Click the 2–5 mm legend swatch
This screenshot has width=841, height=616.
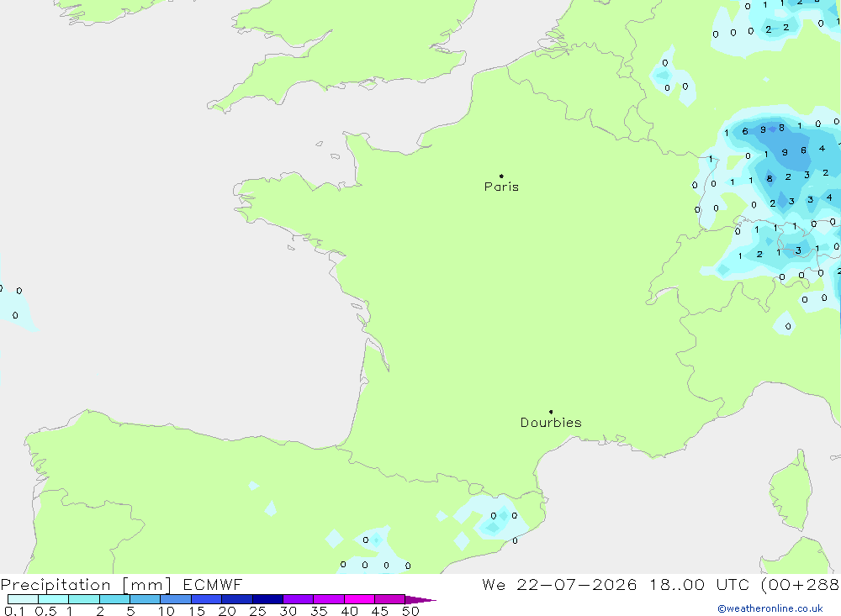point(114,599)
